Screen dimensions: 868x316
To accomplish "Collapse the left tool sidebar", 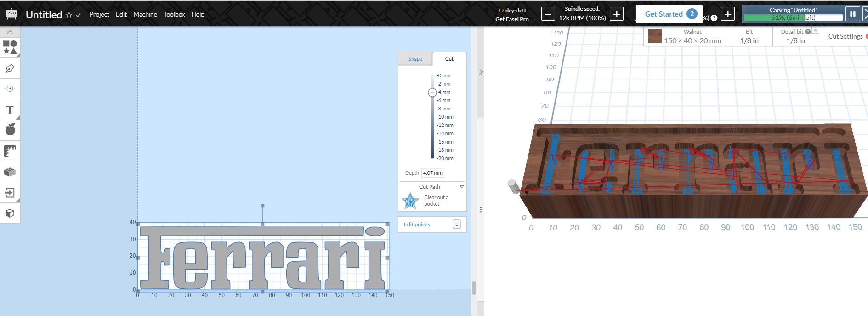I will pos(10,32).
